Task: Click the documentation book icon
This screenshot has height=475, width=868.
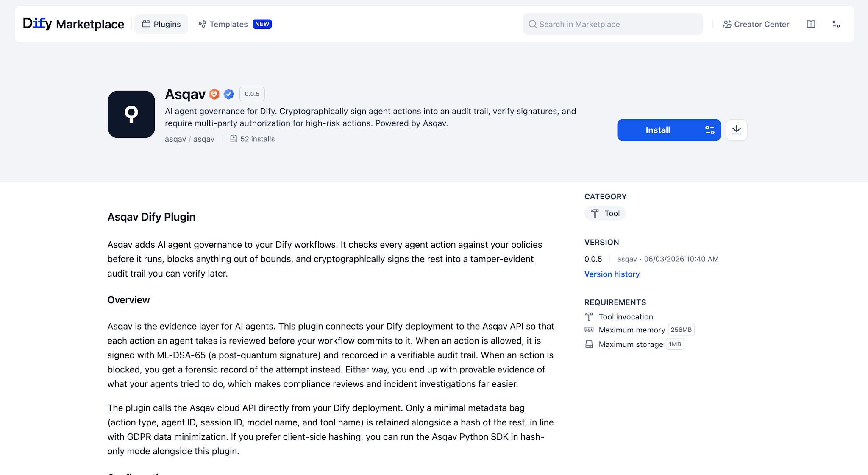Action: point(811,24)
